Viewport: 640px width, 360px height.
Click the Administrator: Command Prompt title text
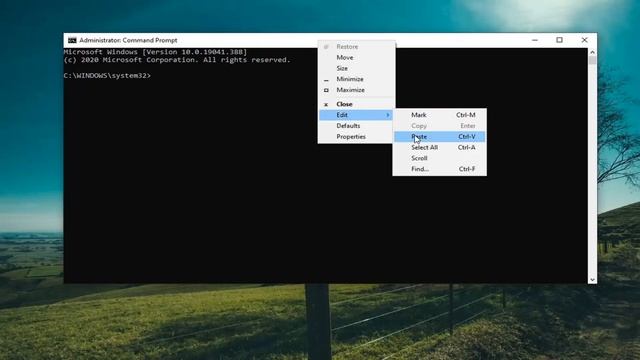(128, 40)
